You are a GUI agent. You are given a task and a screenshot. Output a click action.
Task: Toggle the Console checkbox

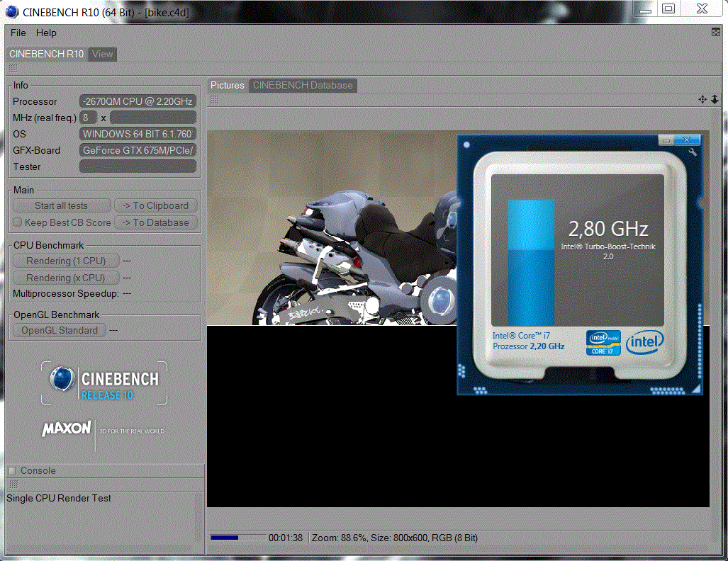tap(13, 470)
